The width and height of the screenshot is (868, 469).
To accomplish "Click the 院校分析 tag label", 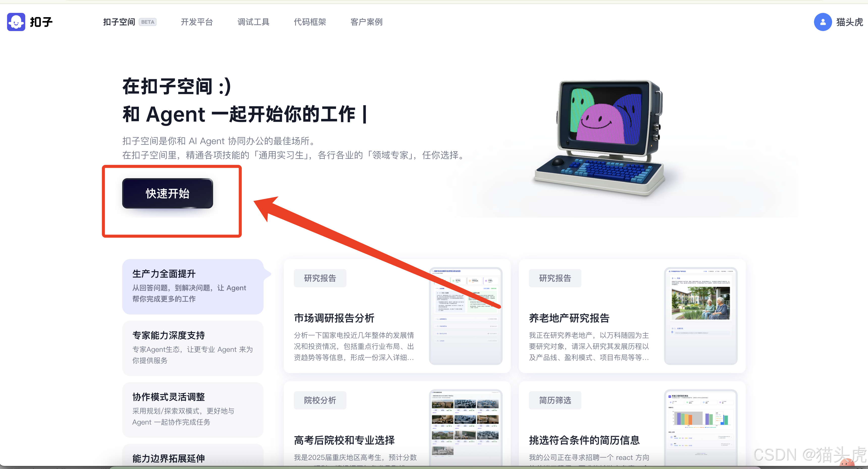I will coord(320,400).
